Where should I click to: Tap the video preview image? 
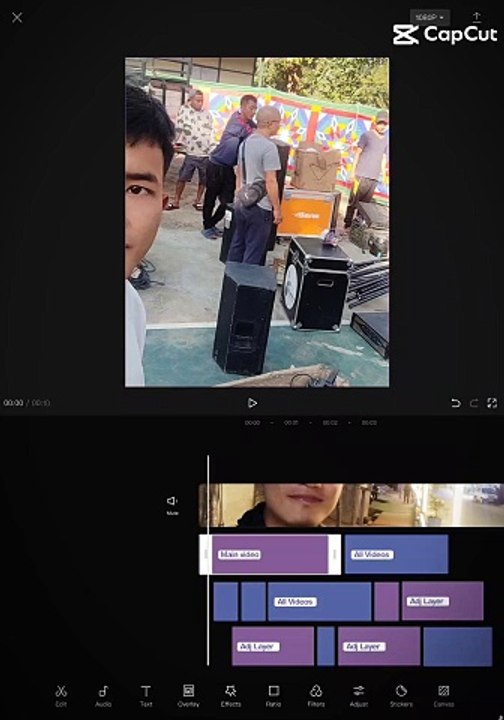click(x=257, y=222)
